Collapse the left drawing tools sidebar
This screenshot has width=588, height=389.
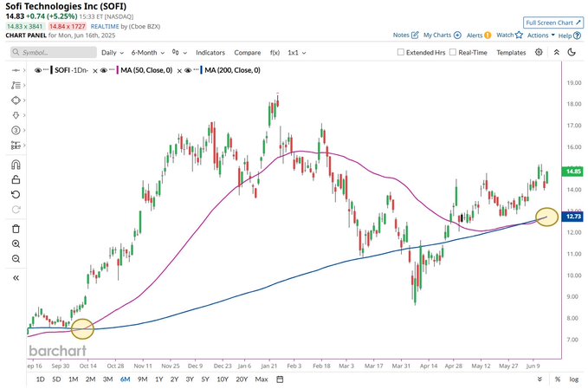click(16, 278)
